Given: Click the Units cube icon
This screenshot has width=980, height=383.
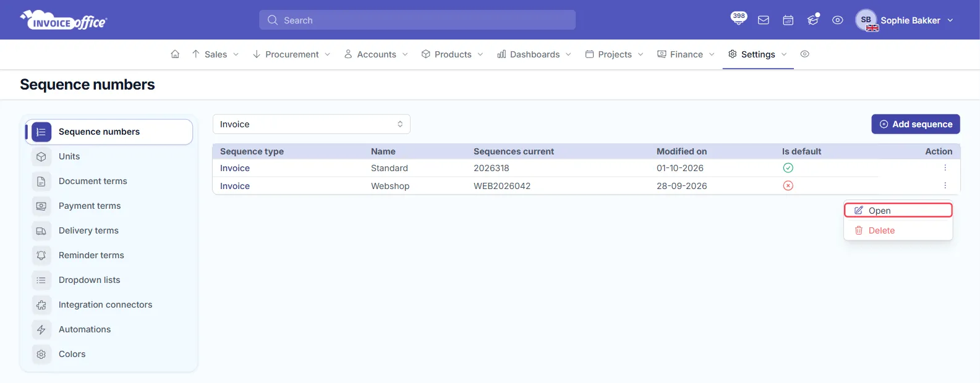Looking at the screenshot, I should 41,156.
